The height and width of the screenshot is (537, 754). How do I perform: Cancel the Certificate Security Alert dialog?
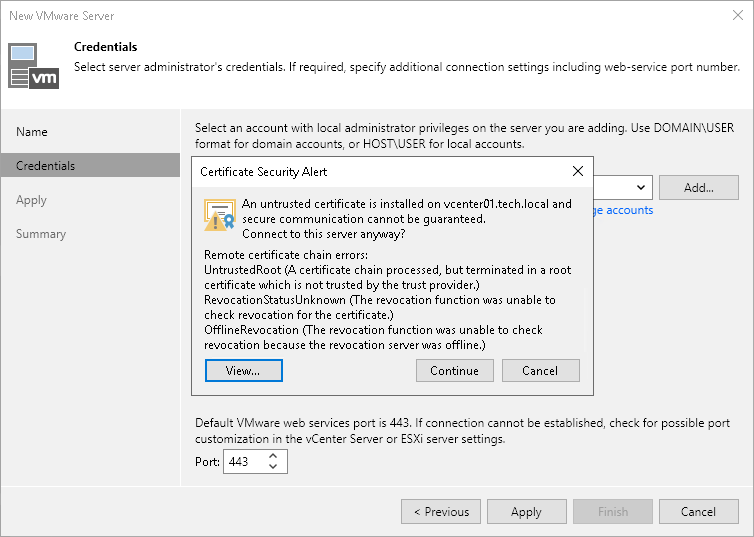540,371
